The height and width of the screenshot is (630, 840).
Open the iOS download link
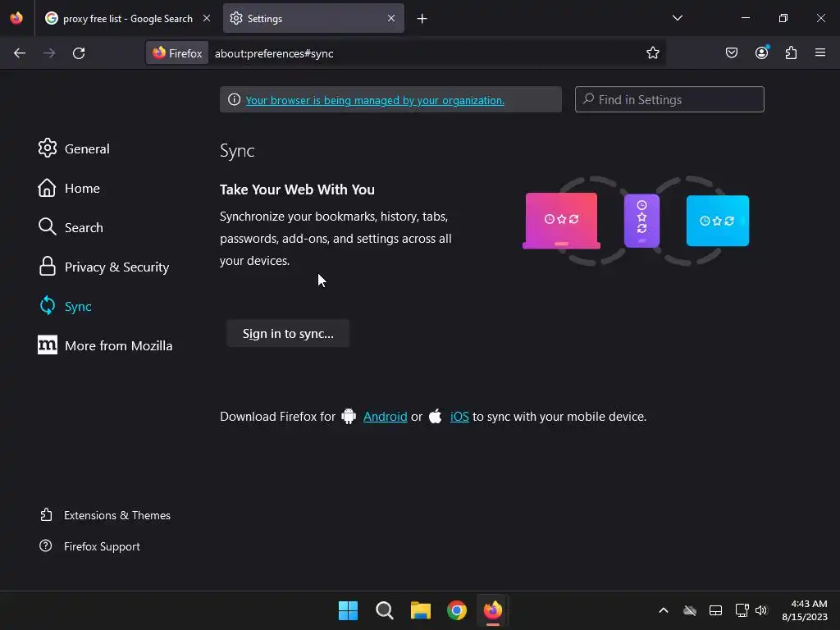pyautogui.click(x=459, y=416)
